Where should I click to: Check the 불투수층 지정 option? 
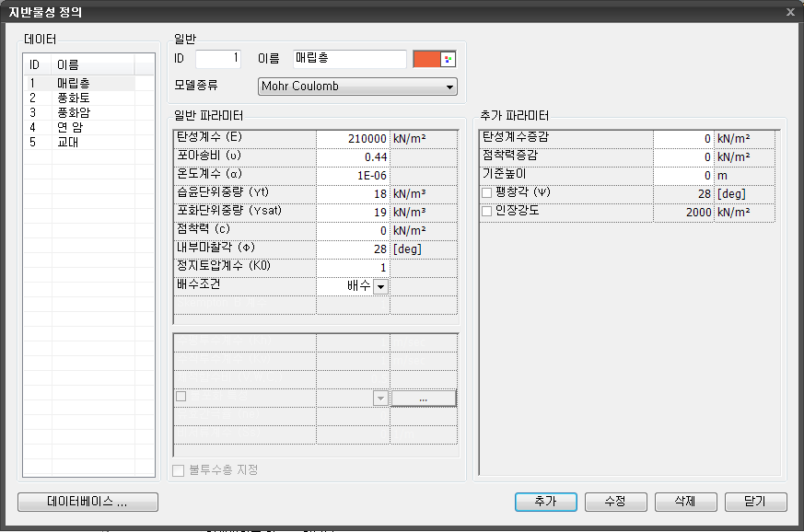pos(180,470)
